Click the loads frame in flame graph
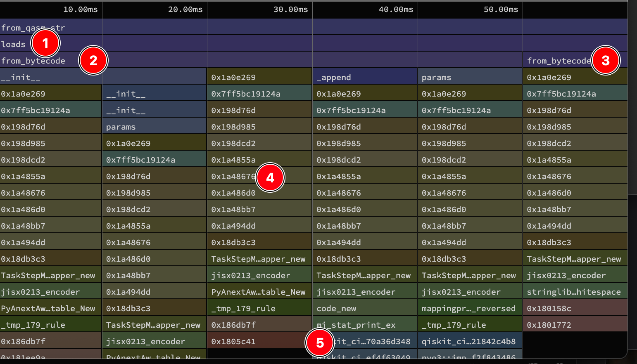Screen dimensions: 637x364 click(x=14, y=44)
